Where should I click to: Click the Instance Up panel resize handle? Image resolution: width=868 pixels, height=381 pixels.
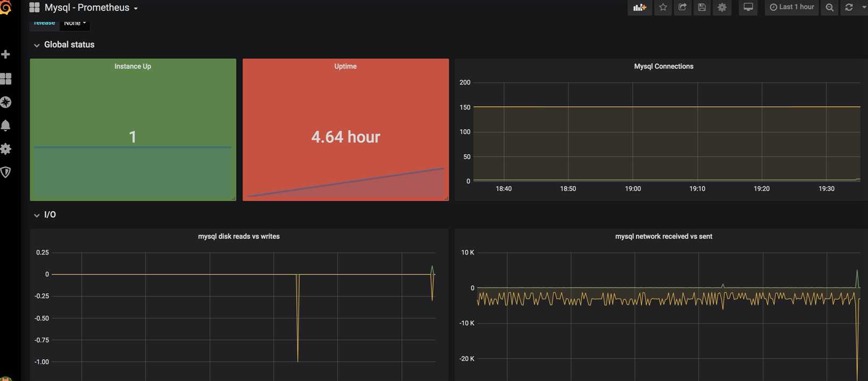233,198
